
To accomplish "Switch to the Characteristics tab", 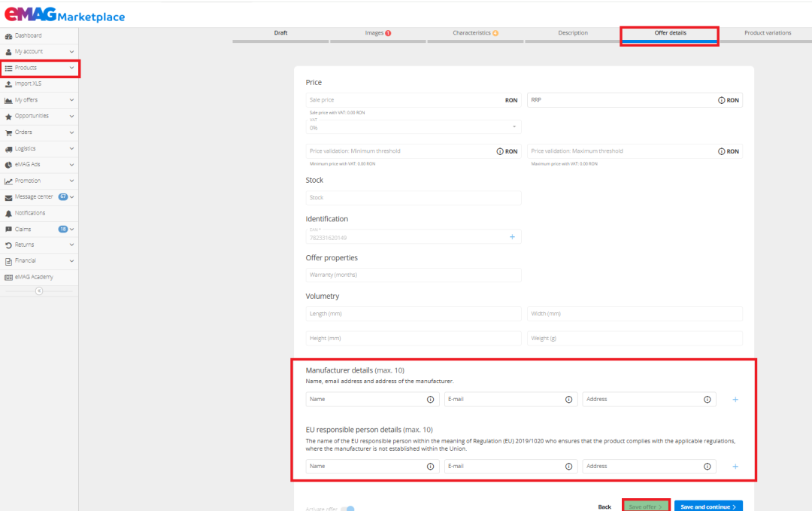I will [x=475, y=34].
